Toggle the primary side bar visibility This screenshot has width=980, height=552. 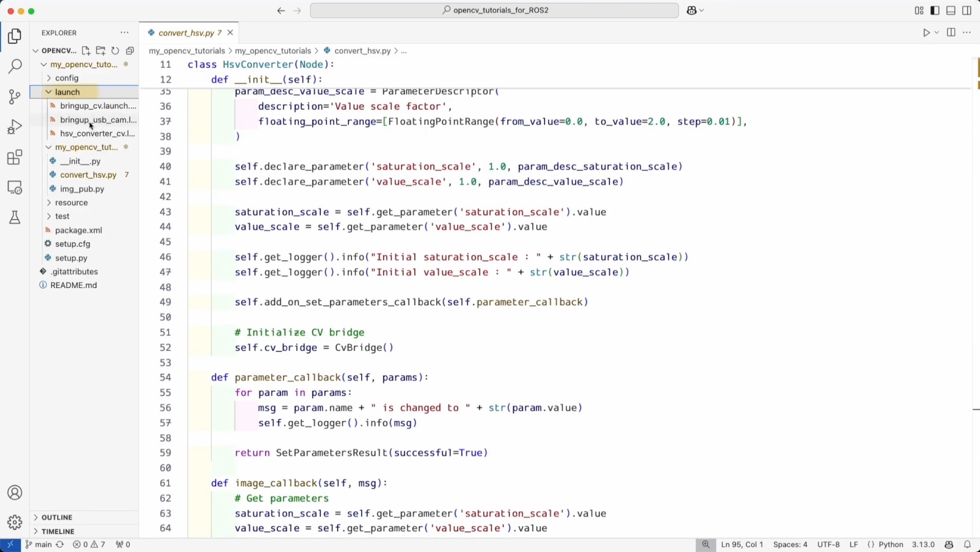click(x=935, y=11)
